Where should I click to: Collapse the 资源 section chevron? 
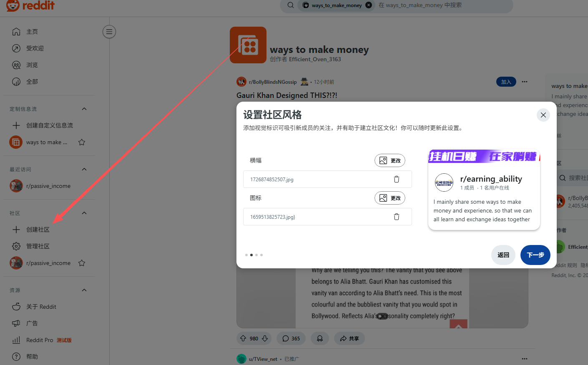(x=84, y=290)
